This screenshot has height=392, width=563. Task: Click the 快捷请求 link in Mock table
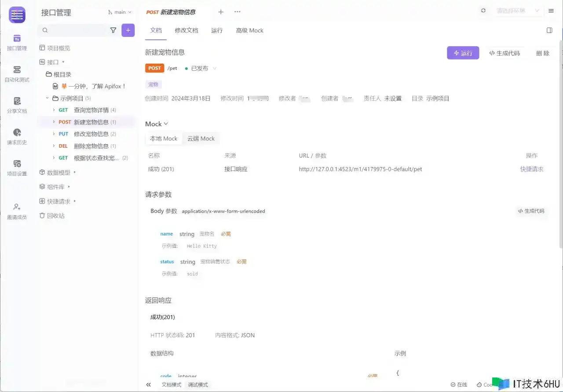click(x=532, y=169)
